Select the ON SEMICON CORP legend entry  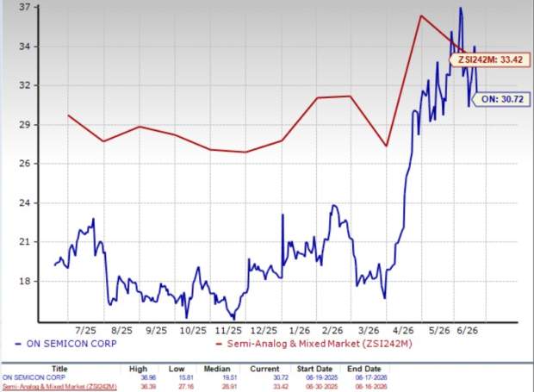[x=66, y=344]
